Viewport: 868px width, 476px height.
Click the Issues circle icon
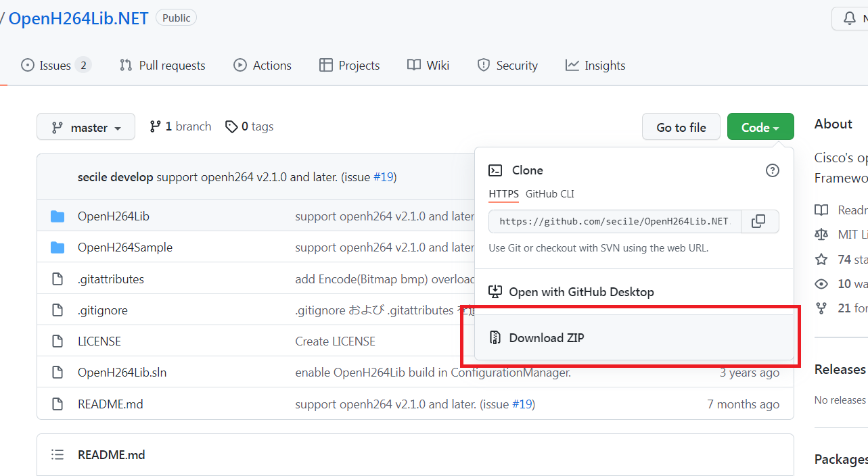pos(28,66)
